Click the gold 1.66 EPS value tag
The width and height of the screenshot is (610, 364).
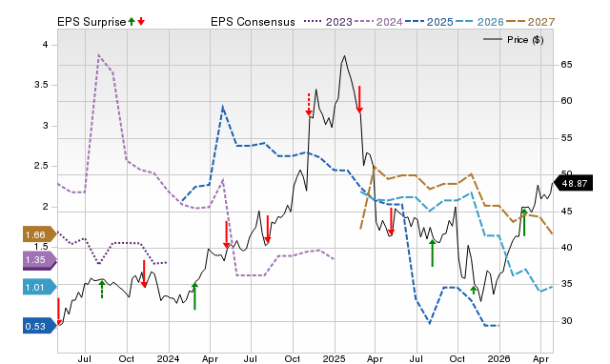39,235
